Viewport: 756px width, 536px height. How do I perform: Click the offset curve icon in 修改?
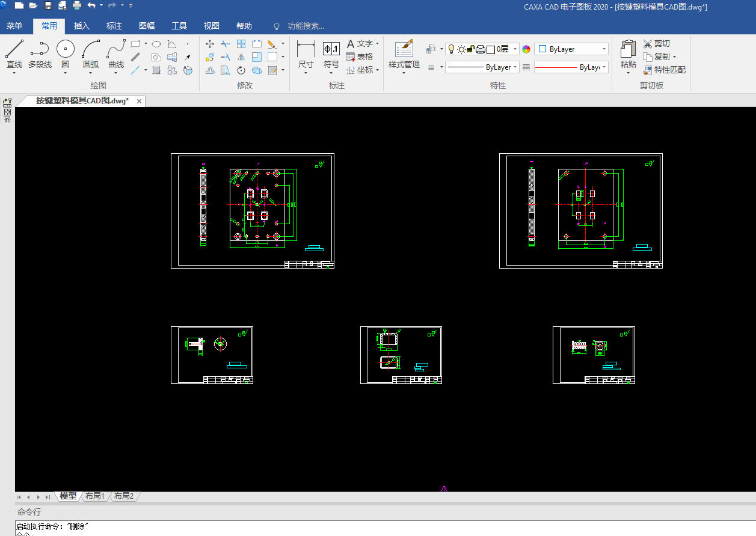[x=210, y=70]
